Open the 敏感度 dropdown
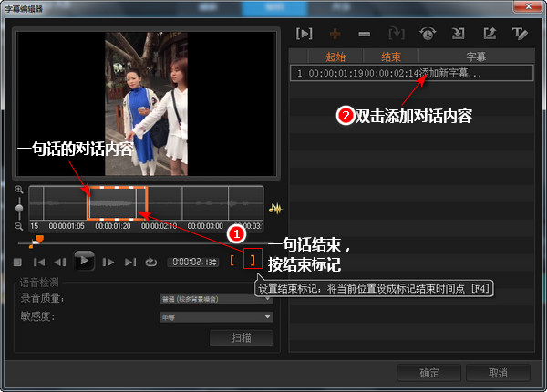Image resolution: width=547 pixels, height=392 pixels. tap(216, 317)
